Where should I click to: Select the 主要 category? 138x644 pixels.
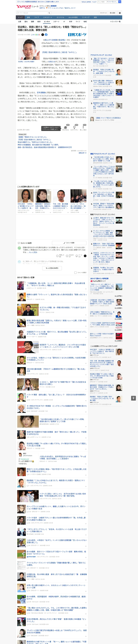point(20,21)
